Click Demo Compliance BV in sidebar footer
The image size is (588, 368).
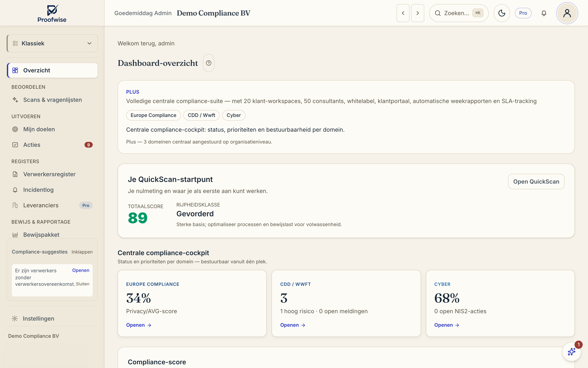tap(33, 336)
